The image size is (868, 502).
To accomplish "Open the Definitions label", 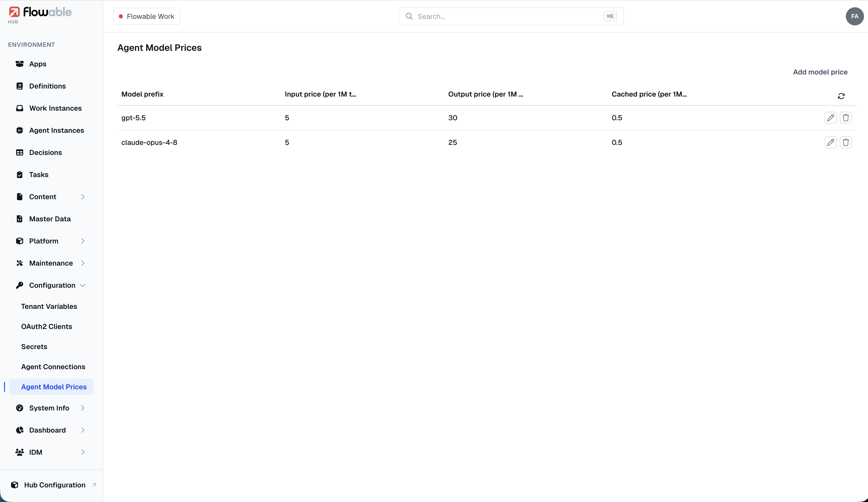I will (x=48, y=86).
